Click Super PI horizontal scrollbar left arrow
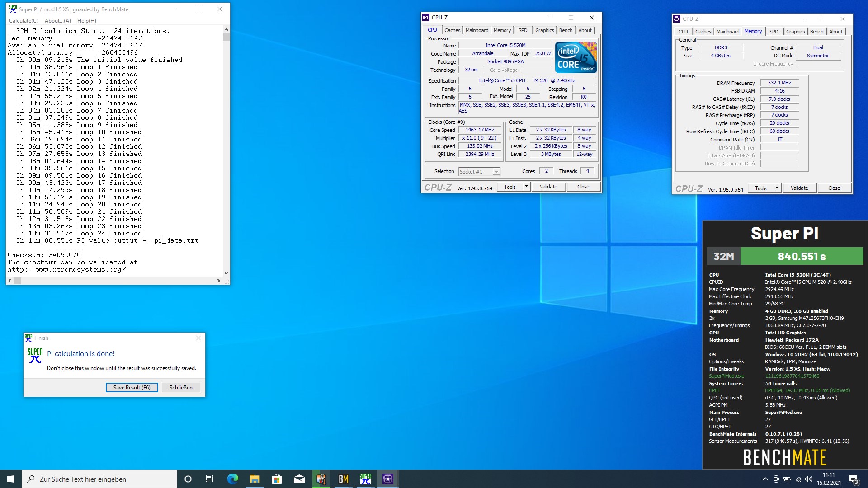 (x=9, y=281)
